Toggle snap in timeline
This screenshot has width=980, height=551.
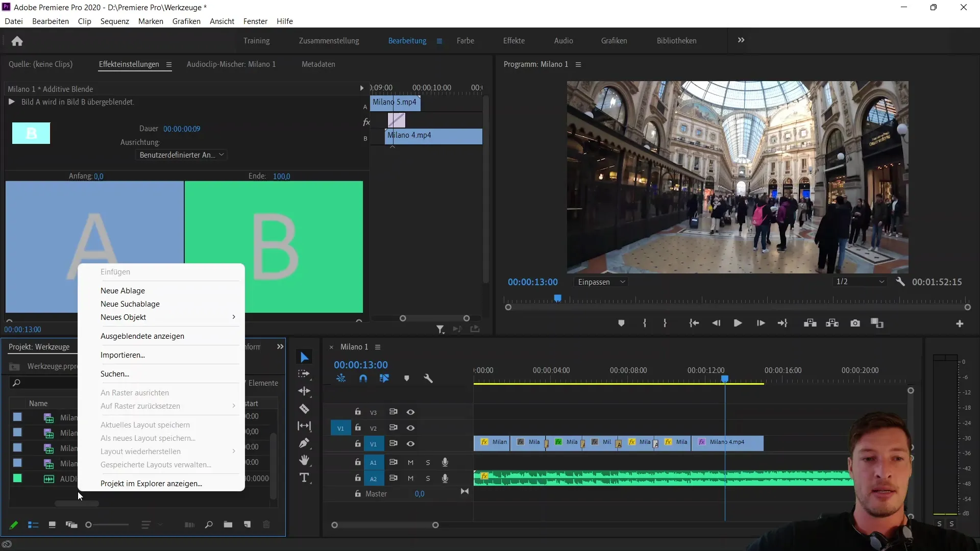click(x=363, y=379)
